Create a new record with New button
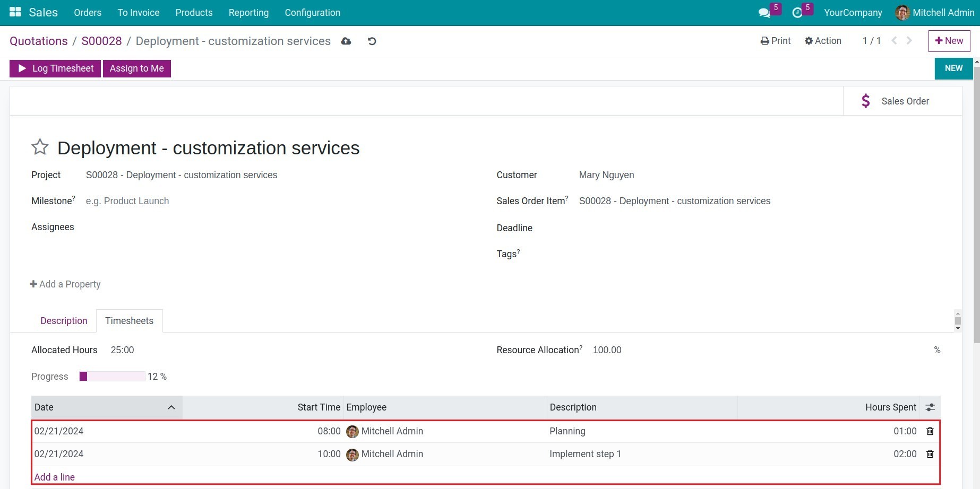This screenshot has width=980, height=489. click(x=949, y=41)
